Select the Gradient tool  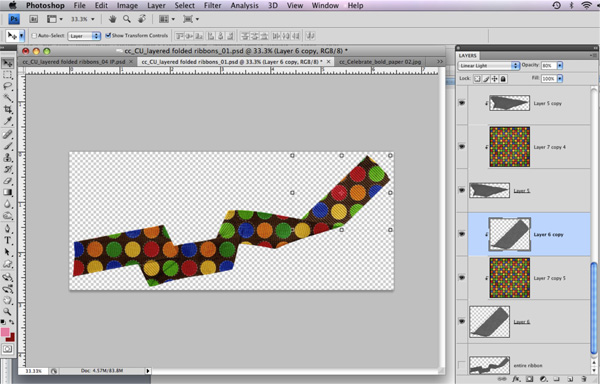pyautogui.click(x=8, y=192)
